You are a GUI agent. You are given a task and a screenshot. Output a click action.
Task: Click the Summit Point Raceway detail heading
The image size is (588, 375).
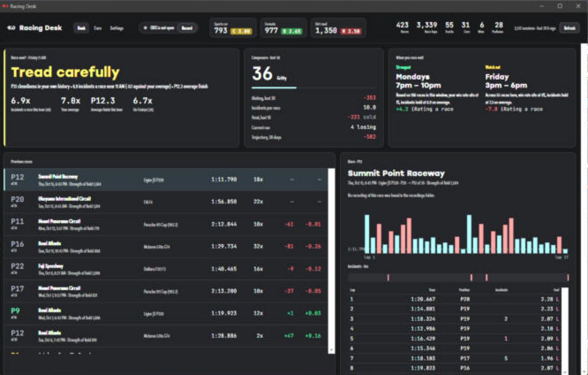point(396,173)
